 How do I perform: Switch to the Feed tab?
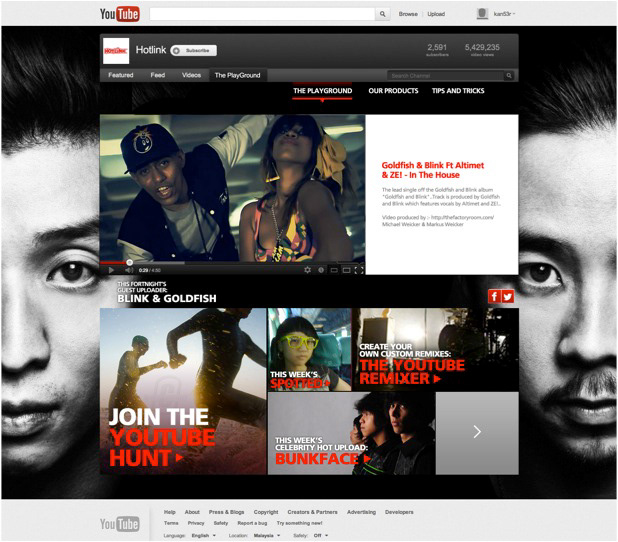pyautogui.click(x=158, y=75)
